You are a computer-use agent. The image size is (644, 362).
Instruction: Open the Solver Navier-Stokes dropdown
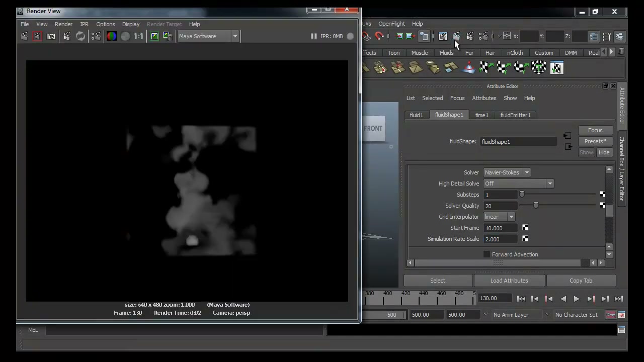pos(507,172)
